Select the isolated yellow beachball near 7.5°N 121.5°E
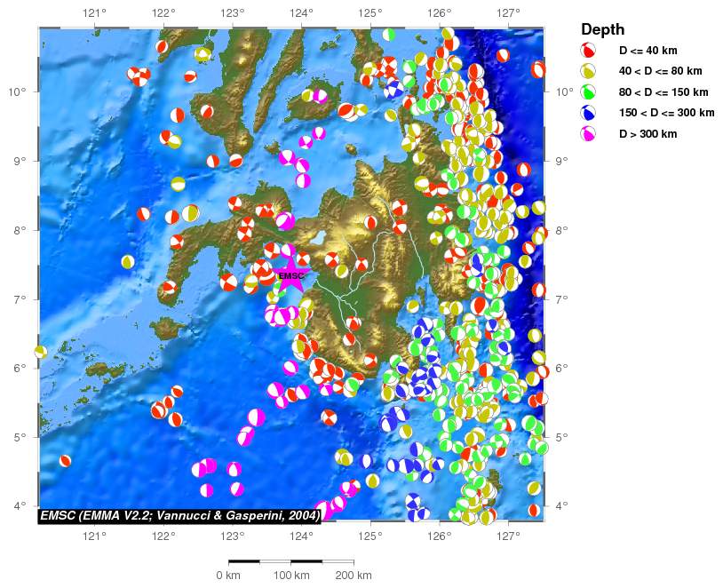723x588 pixels. tap(128, 261)
